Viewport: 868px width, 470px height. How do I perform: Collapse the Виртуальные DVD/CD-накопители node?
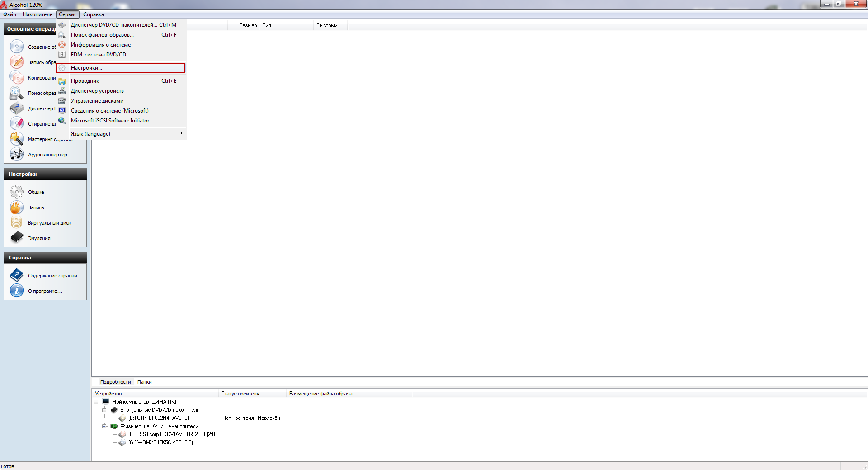pyautogui.click(x=104, y=410)
